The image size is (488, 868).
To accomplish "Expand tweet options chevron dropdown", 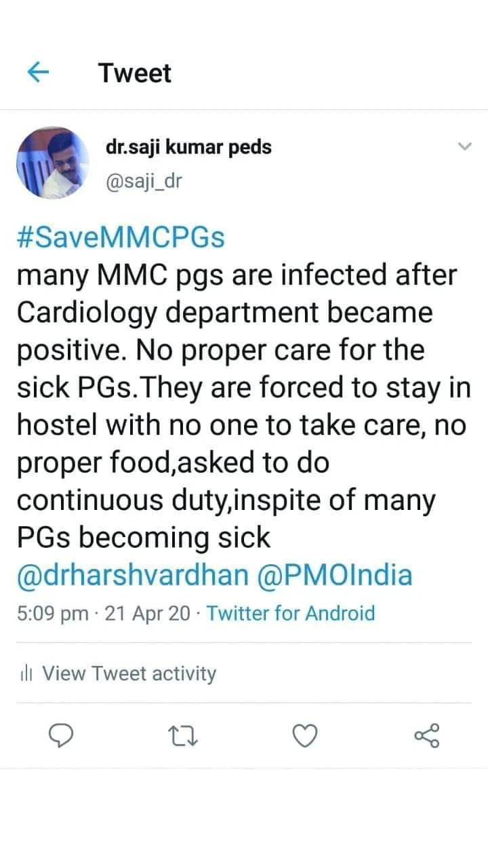I will pos(464,146).
